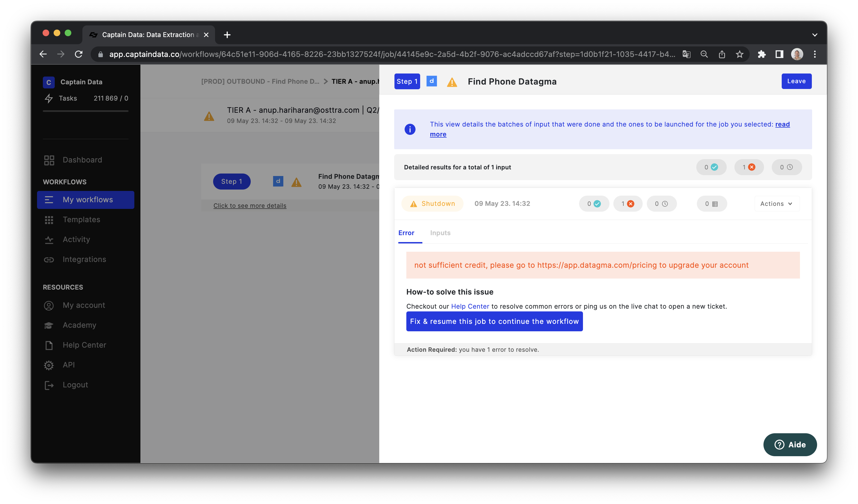Select My workflows in the sidebar
The width and height of the screenshot is (858, 504).
86,200
